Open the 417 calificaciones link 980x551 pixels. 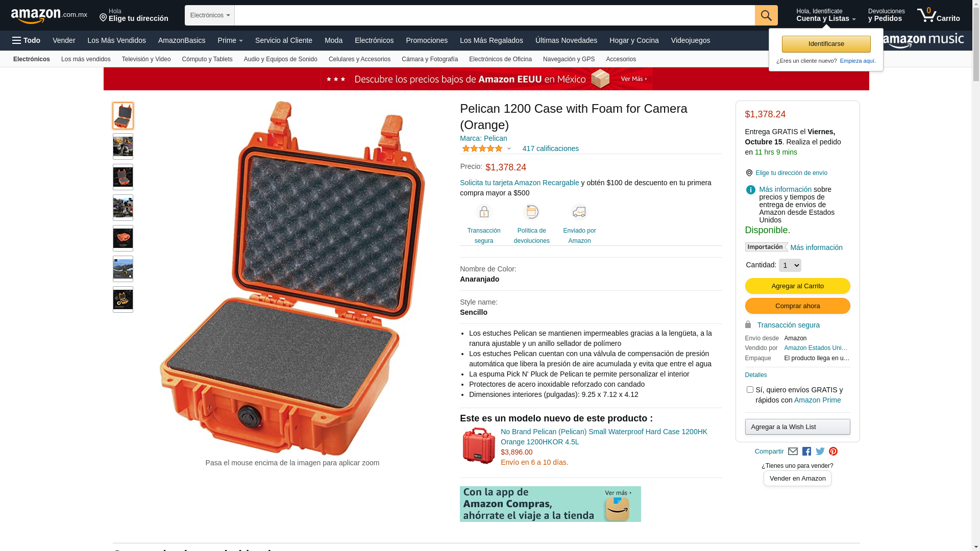[x=550, y=148]
